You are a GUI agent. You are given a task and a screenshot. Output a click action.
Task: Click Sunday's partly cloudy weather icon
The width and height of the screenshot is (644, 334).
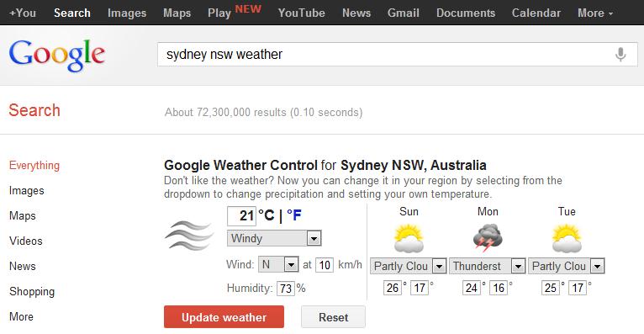pos(409,237)
